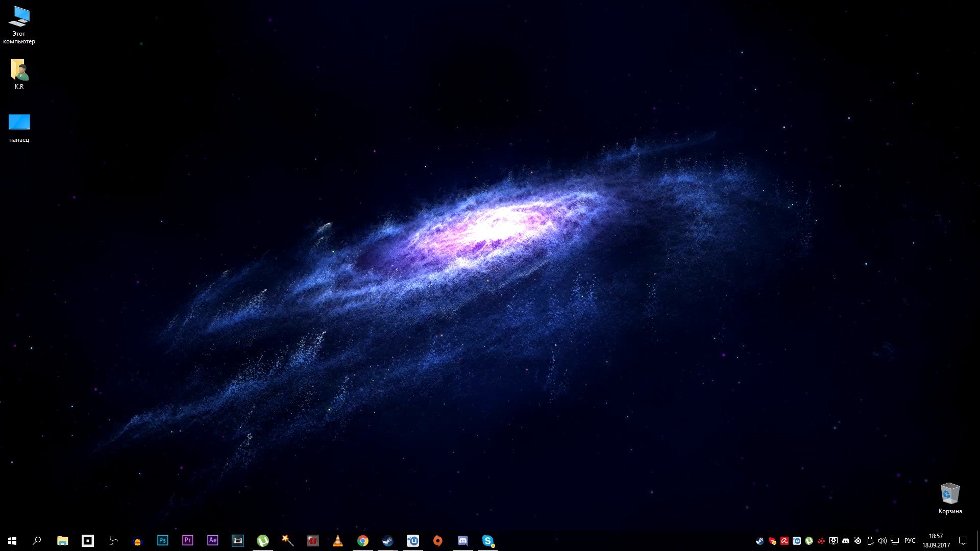Open the volume control in system tray
Viewport: 980px width, 551px height.
coord(883,541)
